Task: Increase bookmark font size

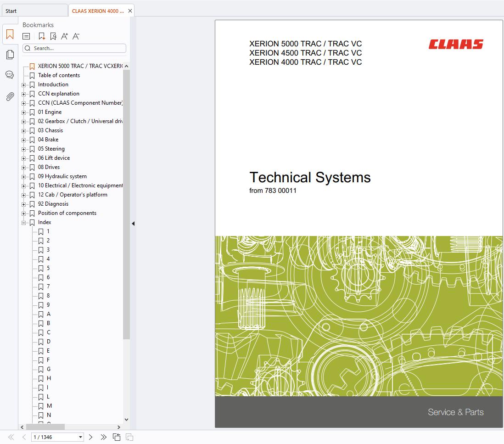Action: point(64,36)
